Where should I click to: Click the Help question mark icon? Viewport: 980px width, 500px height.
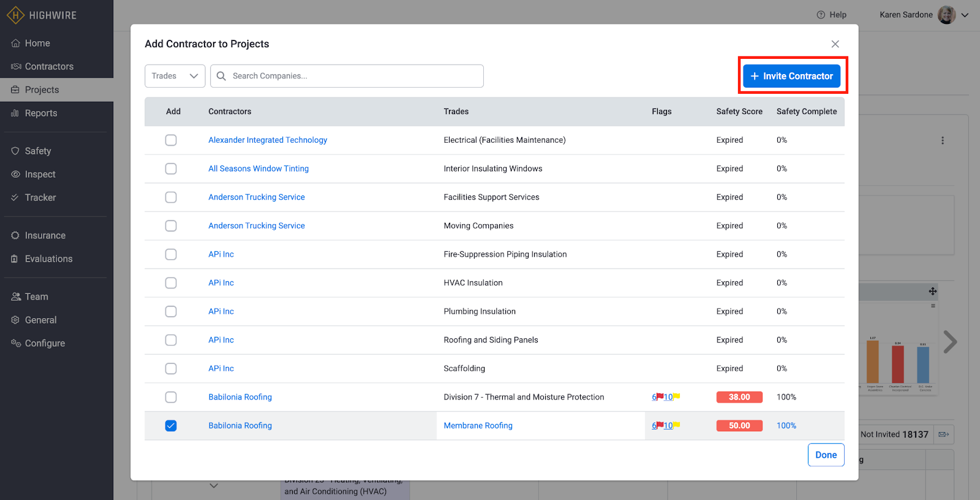point(821,15)
